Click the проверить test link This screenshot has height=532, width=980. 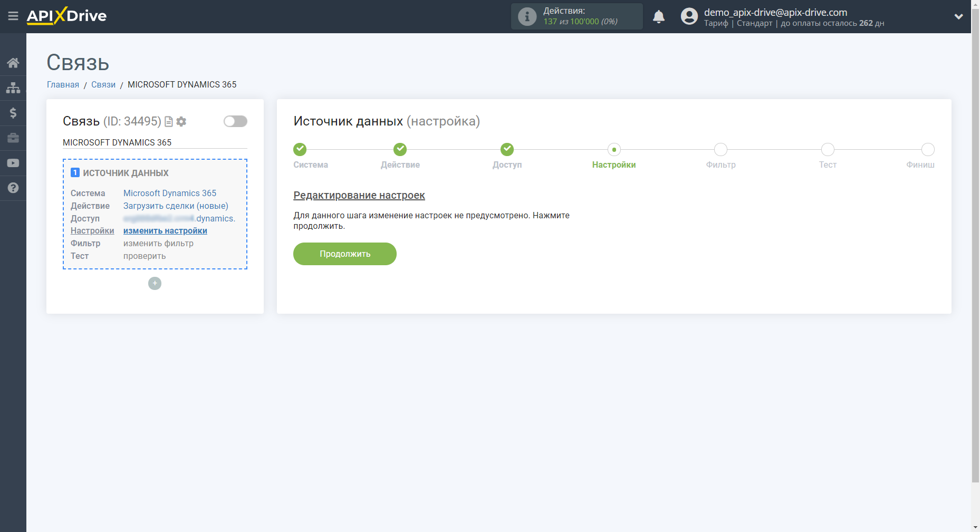[145, 256]
